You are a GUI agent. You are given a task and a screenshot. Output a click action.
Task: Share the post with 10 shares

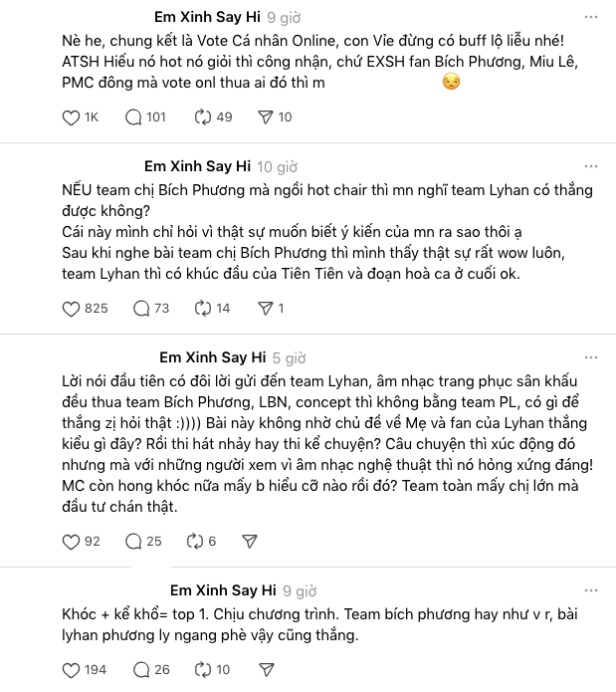pos(266,117)
